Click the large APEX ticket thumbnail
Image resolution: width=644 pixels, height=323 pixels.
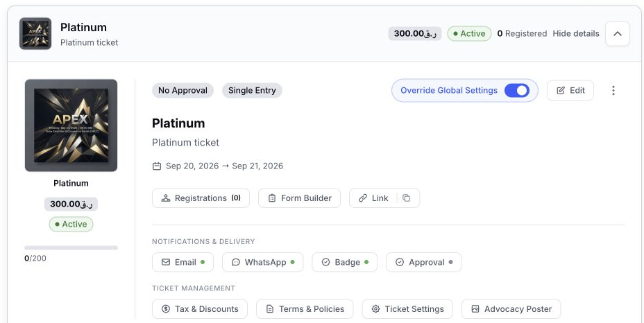[x=71, y=125]
